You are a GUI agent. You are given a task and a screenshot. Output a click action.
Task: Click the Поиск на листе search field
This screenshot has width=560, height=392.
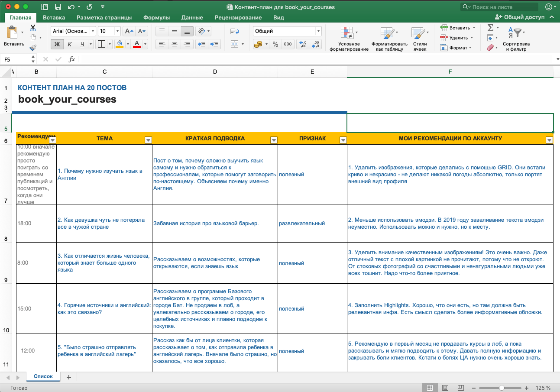click(502, 7)
